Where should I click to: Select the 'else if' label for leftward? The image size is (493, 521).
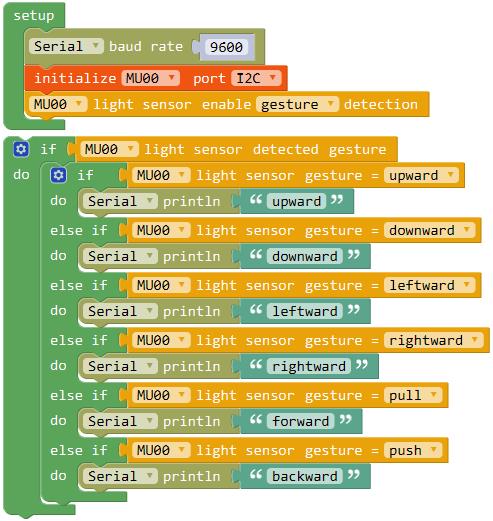click(x=79, y=285)
